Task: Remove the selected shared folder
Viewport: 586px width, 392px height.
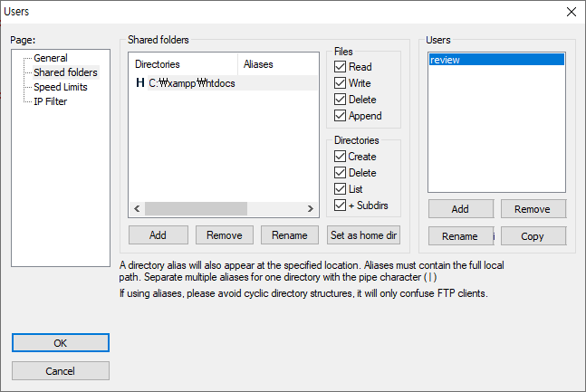Action: (x=225, y=235)
